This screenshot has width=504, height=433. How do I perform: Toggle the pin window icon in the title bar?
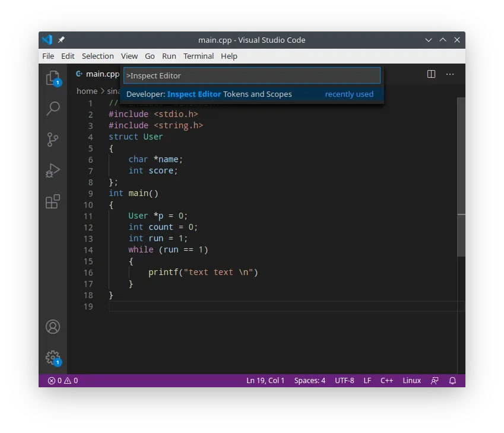click(x=61, y=40)
